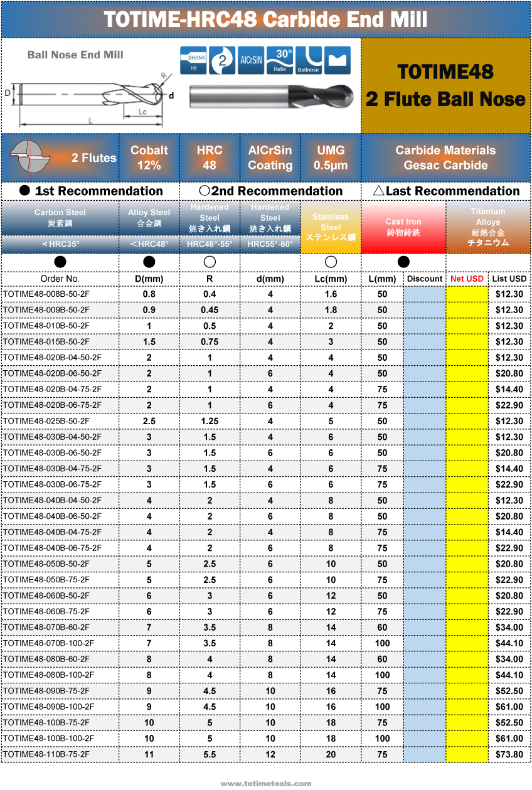The width and height of the screenshot is (532, 790).
Task: Click order number TOTIME48-050B-75-2F
Action: point(46,580)
